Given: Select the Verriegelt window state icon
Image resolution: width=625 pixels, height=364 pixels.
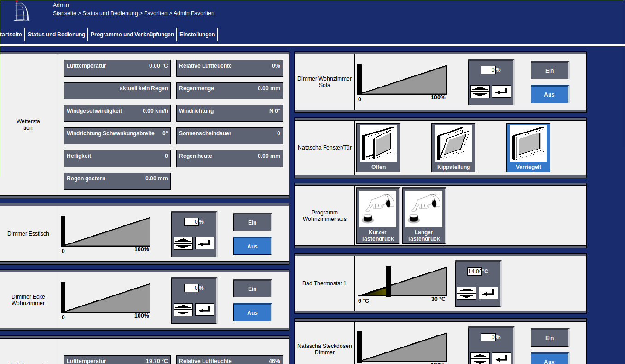Looking at the screenshot, I should [528, 148].
